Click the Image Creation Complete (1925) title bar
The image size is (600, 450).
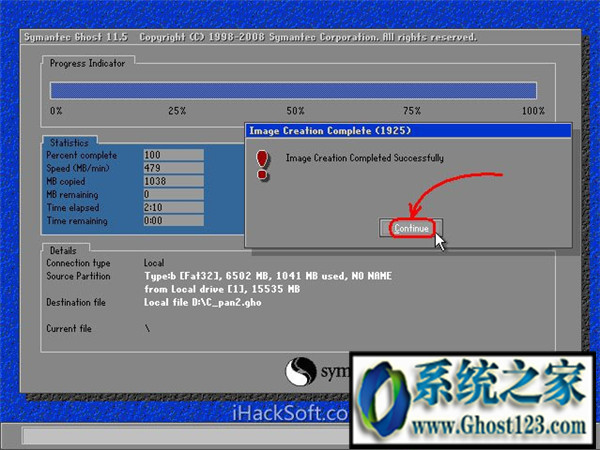408,131
